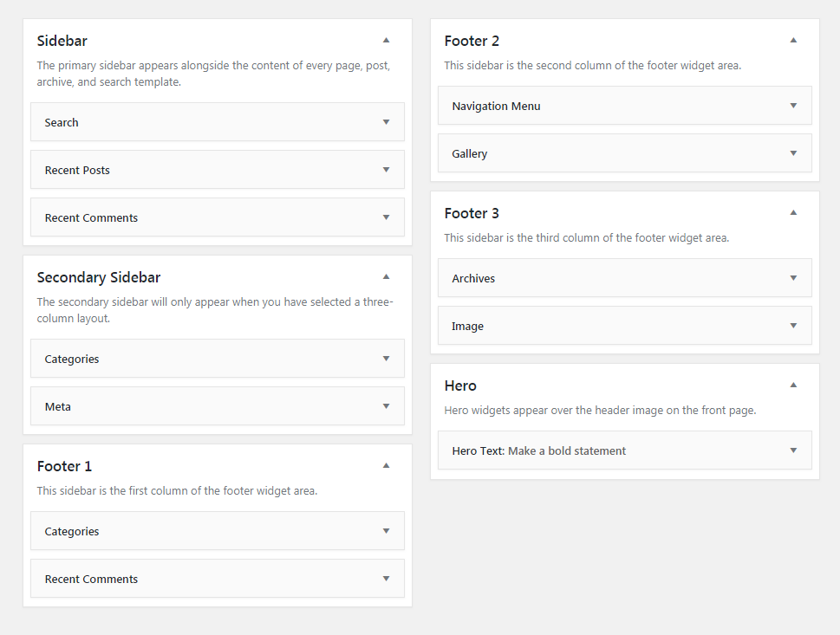Collapse the Sidebar widget area
This screenshot has height=635, width=840.
point(387,40)
